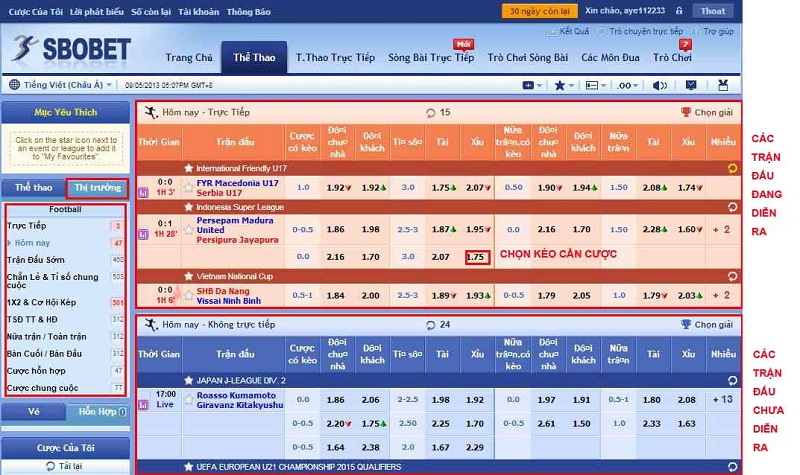Open live stats icon for Persepam Madura match

click(x=144, y=235)
